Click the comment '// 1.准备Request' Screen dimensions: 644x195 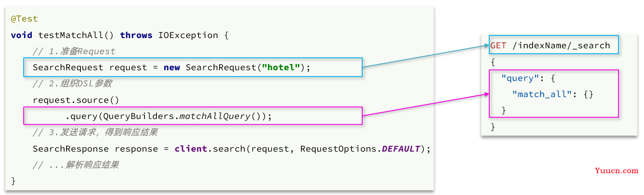pos(74,51)
